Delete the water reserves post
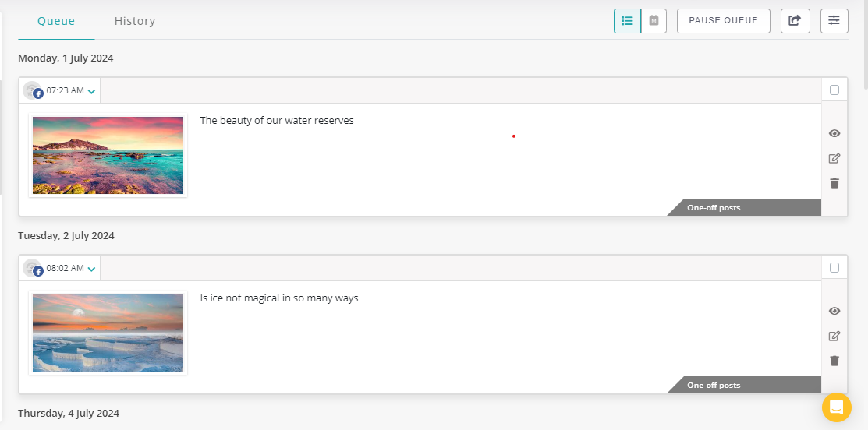 (834, 183)
